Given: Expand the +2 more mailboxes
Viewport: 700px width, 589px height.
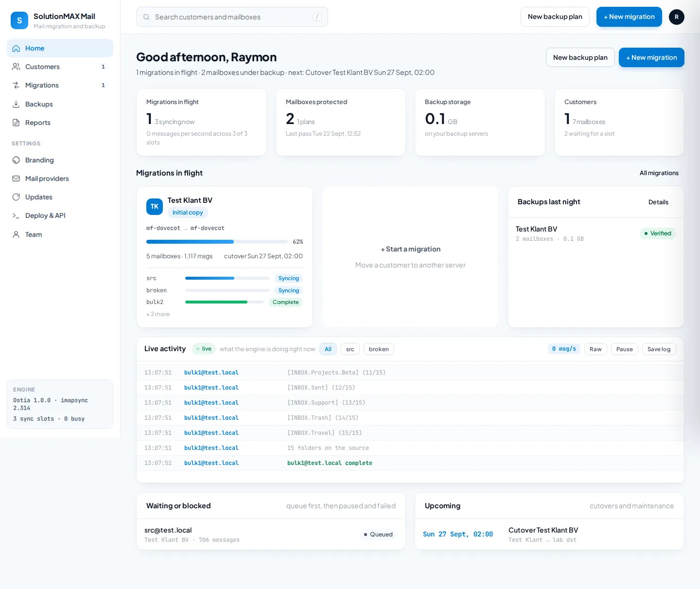Looking at the screenshot, I should click(x=158, y=314).
